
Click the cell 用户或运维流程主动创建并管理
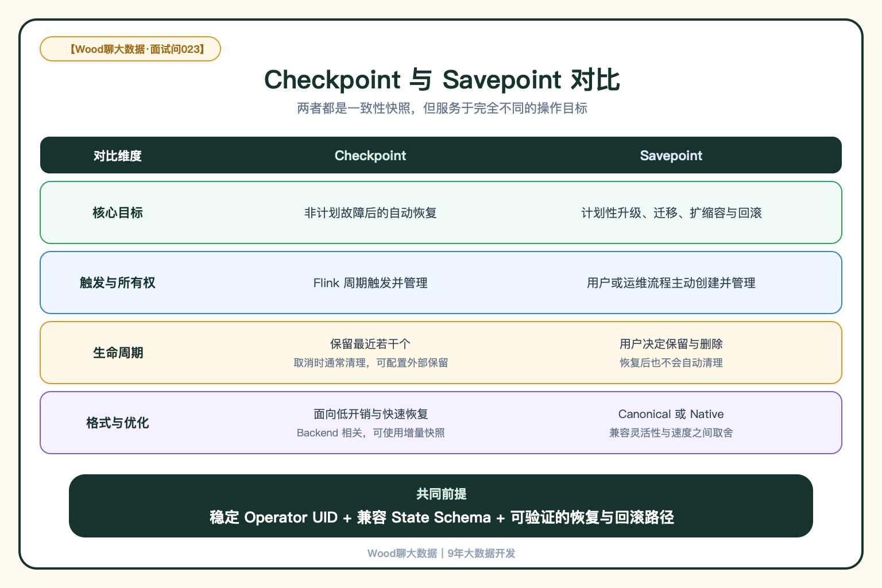(x=671, y=283)
